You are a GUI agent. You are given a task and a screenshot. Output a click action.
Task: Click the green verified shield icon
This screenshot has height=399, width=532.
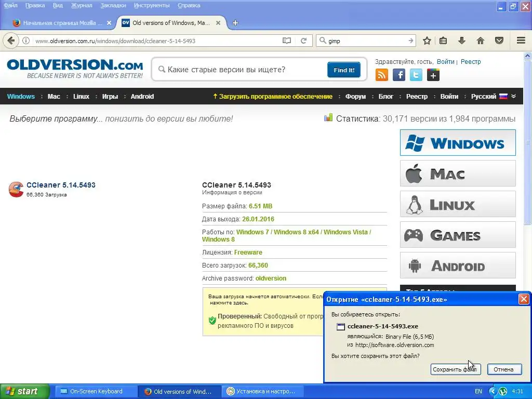(x=212, y=320)
